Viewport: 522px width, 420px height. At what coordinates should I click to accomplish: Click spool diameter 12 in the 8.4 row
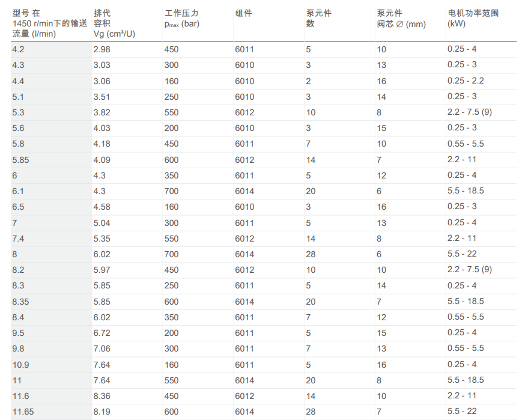(381, 318)
